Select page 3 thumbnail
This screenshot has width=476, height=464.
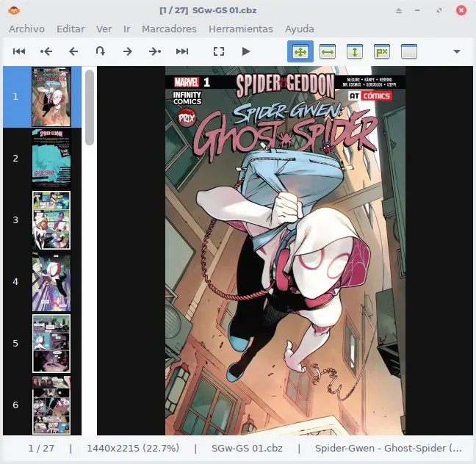point(51,220)
